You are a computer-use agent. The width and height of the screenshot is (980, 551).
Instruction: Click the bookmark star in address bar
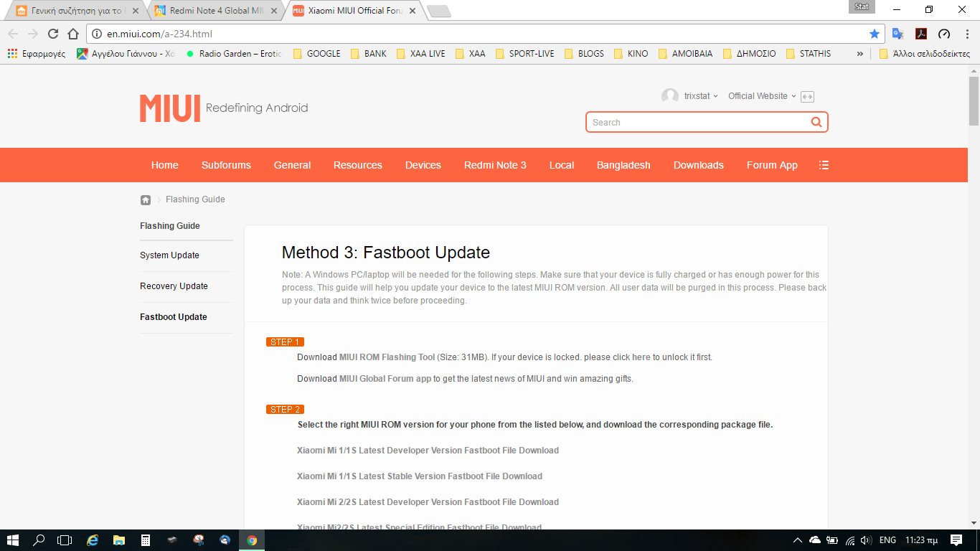pos(875,34)
